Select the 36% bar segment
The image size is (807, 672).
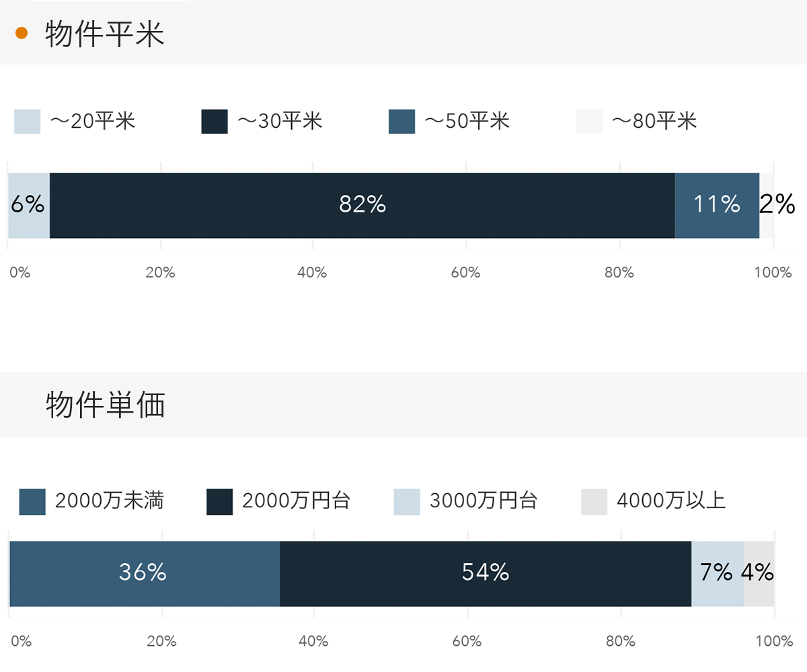tap(144, 573)
